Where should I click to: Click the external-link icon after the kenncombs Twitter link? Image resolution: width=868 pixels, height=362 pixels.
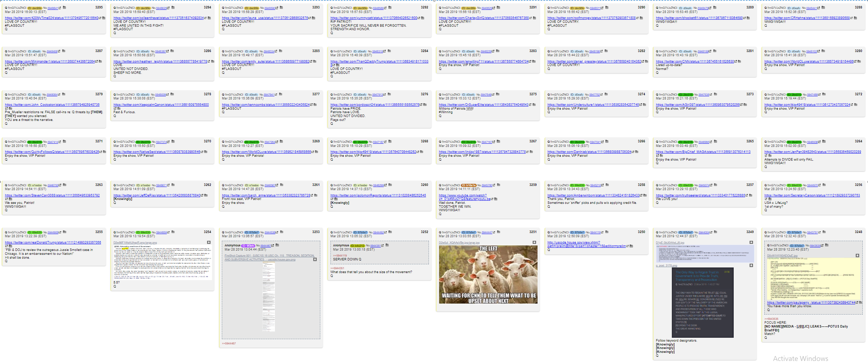[x=311, y=105]
